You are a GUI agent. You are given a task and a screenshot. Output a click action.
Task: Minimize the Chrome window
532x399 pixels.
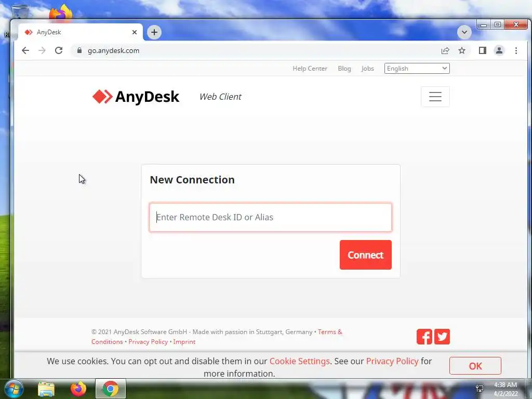click(x=484, y=25)
